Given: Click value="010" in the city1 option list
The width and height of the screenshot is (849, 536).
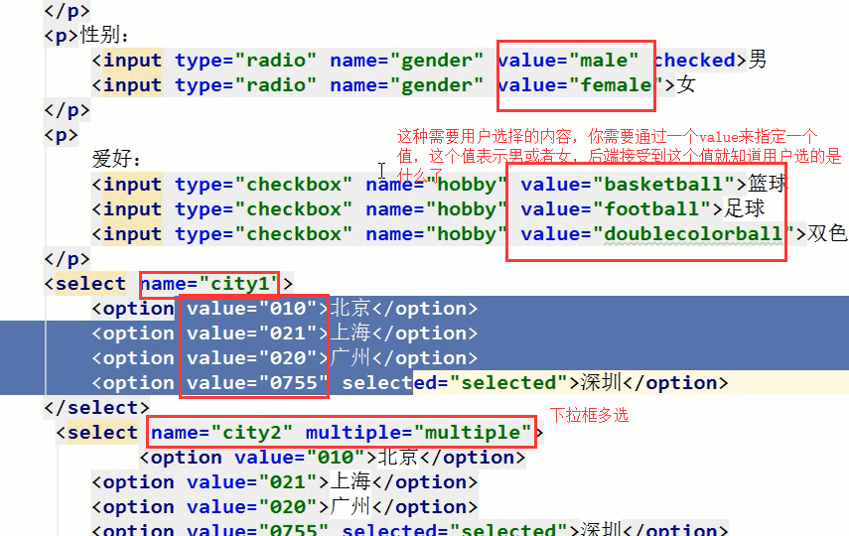Looking at the screenshot, I should (251, 309).
